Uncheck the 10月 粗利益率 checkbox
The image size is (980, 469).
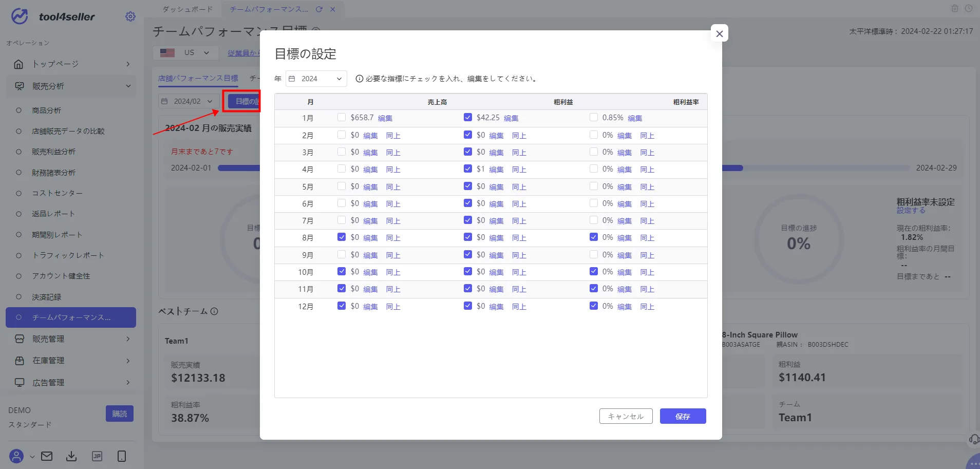594,272
